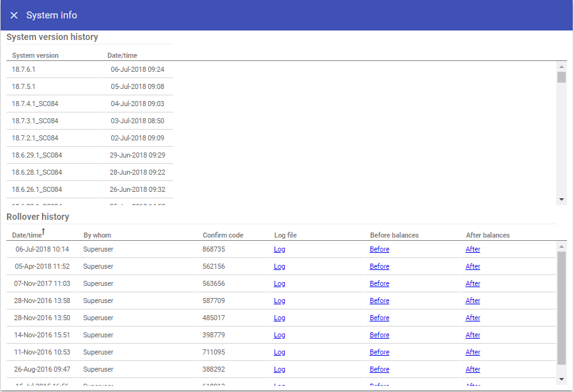This screenshot has height=392, width=574.
Task: View After balances for 14-Nov-2016 rollover
Action: point(472,335)
